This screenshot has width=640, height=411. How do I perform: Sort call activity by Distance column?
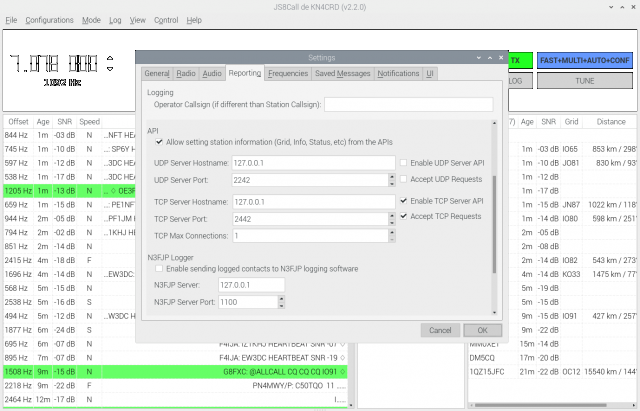[611, 122]
